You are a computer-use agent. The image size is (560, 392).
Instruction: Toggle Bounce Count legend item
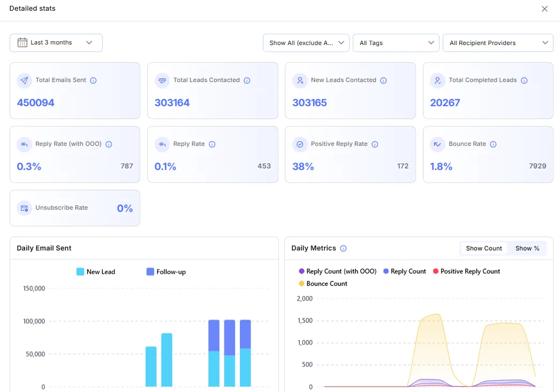click(x=323, y=284)
